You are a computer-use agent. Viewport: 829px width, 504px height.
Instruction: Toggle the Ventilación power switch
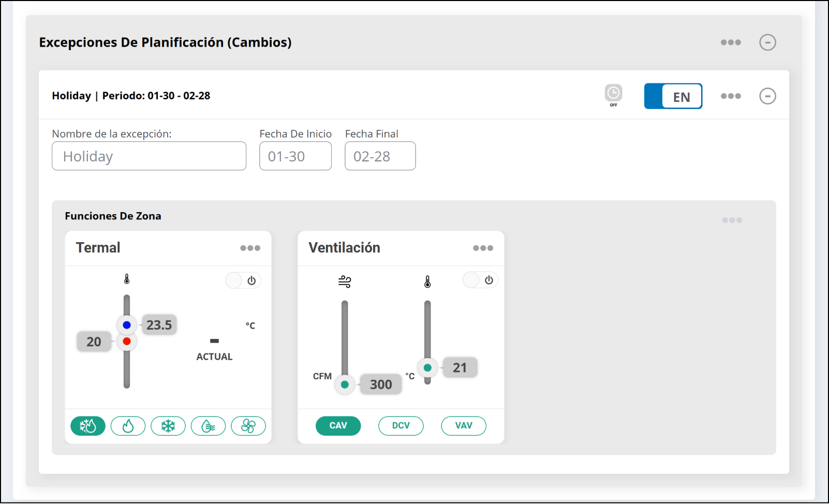click(480, 280)
